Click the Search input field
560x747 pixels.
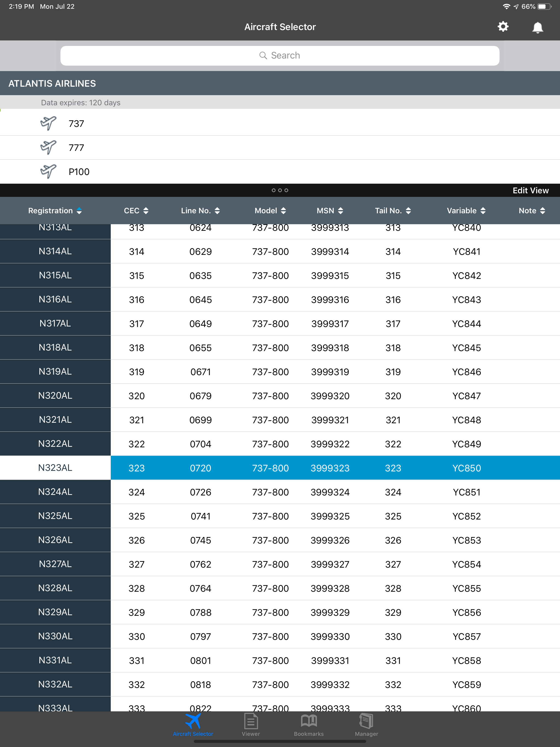[280, 56]
